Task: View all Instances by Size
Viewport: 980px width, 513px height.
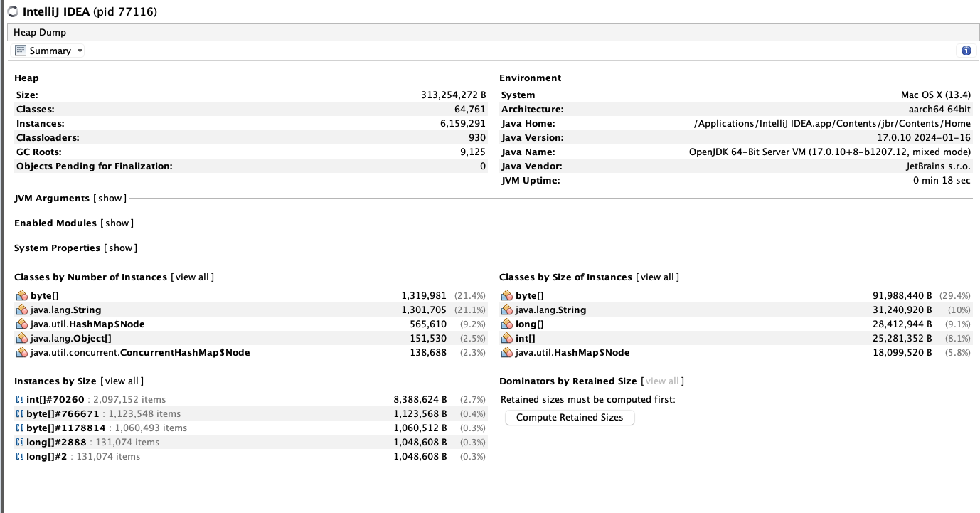Action: click(122, 381)
